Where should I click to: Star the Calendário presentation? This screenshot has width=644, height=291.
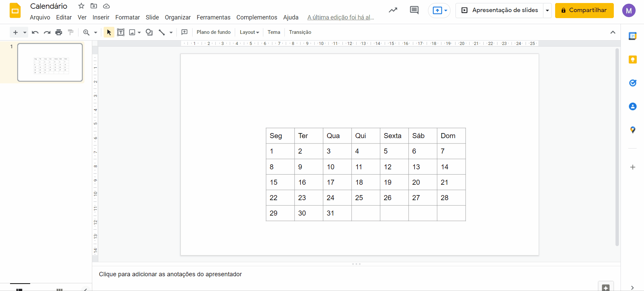[x=81, y=6]
